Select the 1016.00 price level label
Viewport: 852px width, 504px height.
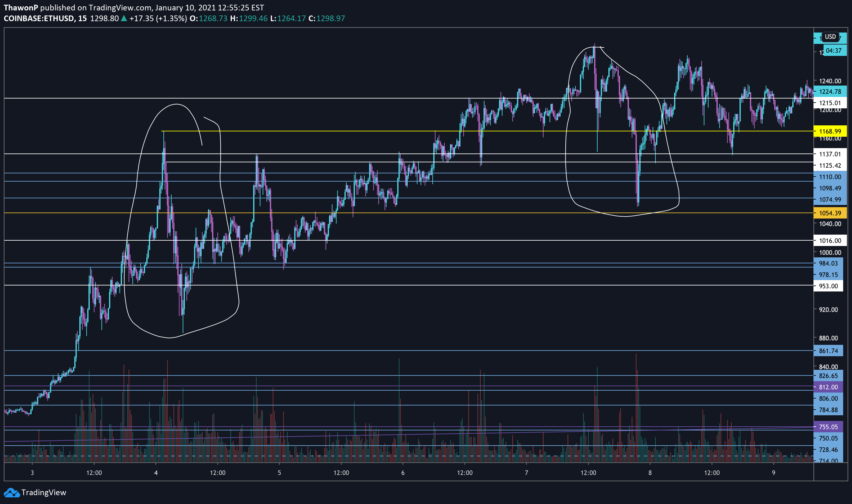(830, 241)
